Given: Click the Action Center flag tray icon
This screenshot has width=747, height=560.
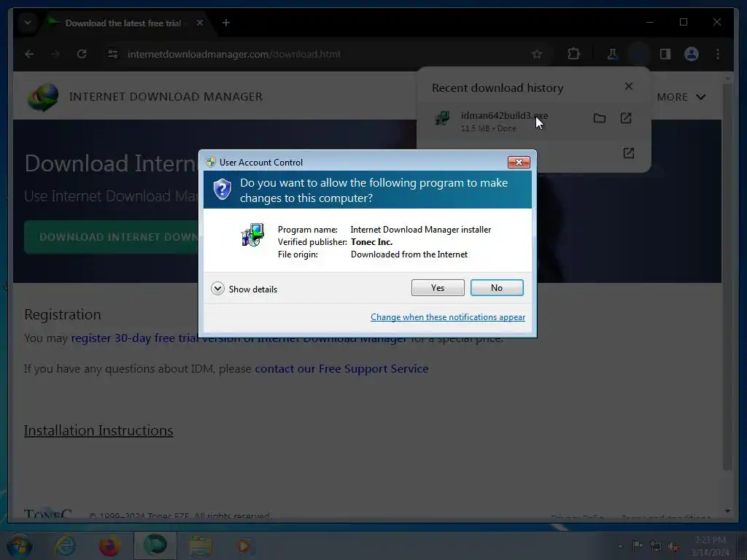Looking at the screenshot, I should tap(637, 545).
